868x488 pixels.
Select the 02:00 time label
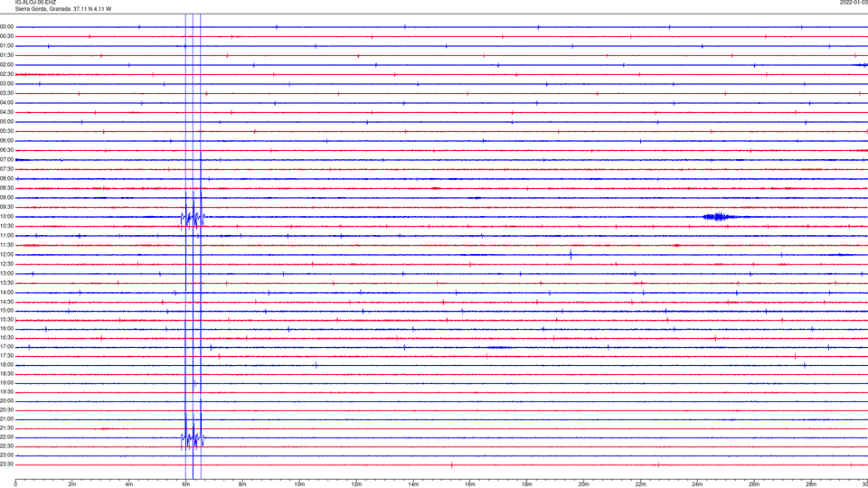coord(7,65)
